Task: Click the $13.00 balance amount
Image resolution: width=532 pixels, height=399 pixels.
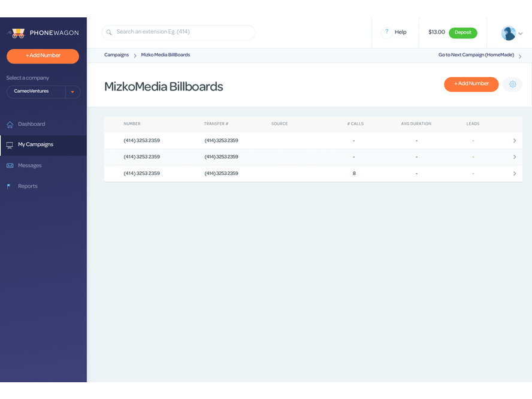Action: (x=437, y=32)
